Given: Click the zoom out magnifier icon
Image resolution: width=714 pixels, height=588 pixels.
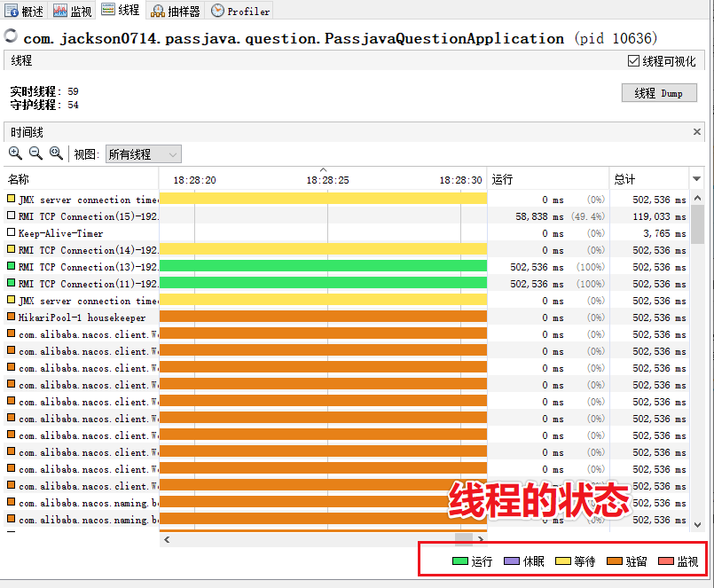Looking at the screenshot, I should [x=35, y=153].
